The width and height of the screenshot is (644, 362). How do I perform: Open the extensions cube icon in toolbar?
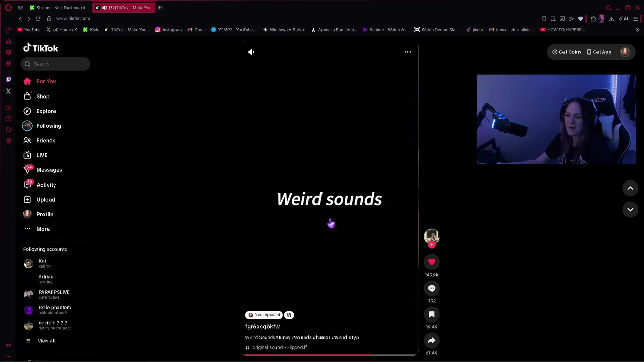(x=593, y=19)
